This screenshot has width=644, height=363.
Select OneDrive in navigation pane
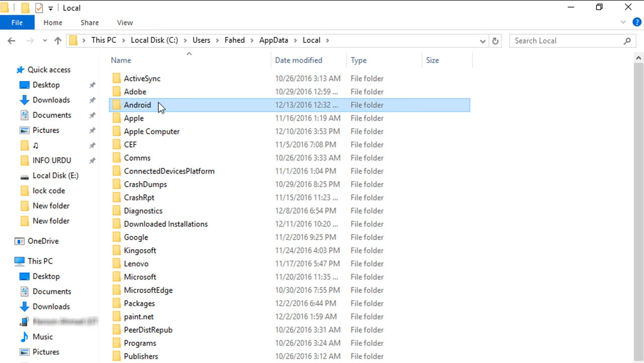coord(43,241)
